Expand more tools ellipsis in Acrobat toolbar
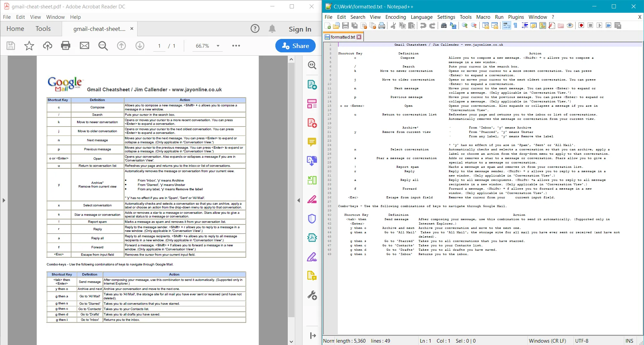The image size is (644, 345). (x=236, y=46)
